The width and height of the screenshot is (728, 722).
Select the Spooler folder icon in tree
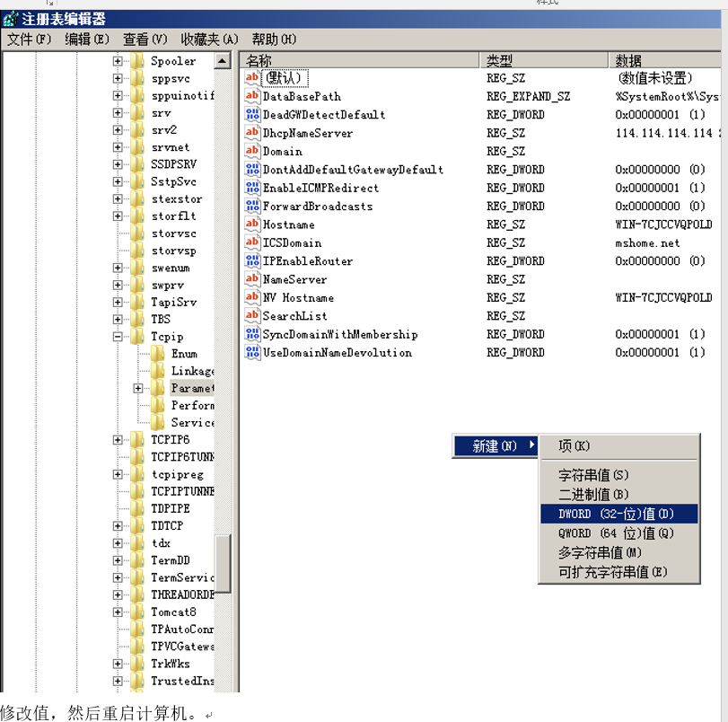tap(137, 61)
